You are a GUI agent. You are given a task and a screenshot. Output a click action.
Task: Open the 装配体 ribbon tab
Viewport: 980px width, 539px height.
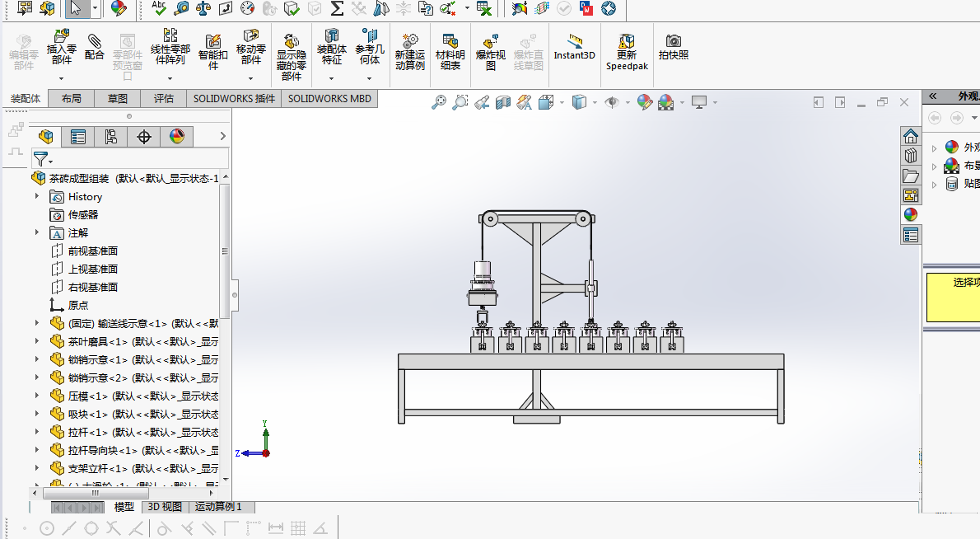26,99
